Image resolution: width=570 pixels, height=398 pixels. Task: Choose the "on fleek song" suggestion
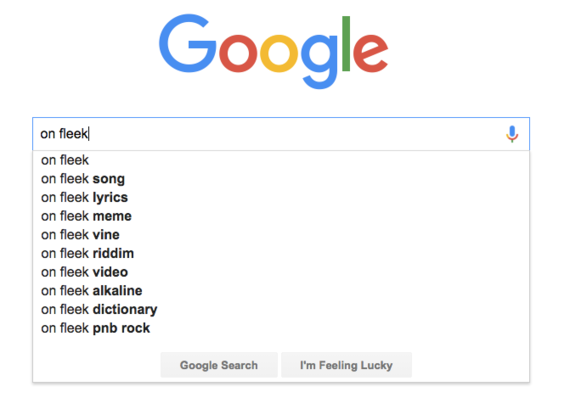[281, 179]
